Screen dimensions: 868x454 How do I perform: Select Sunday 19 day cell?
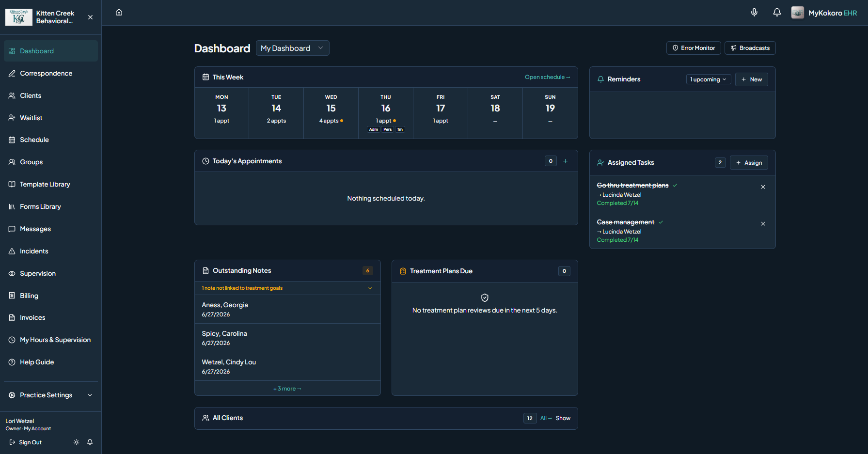click(550, 113)
